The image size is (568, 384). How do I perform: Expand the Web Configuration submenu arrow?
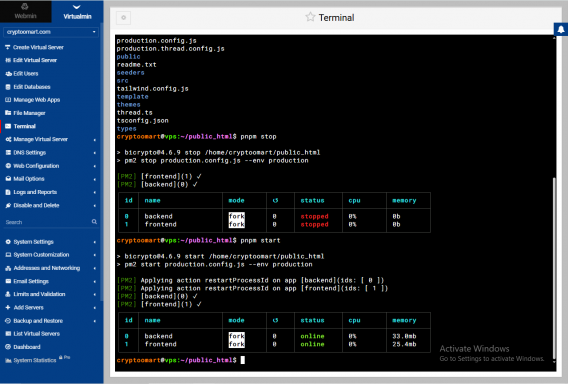(x=95, y=166)
